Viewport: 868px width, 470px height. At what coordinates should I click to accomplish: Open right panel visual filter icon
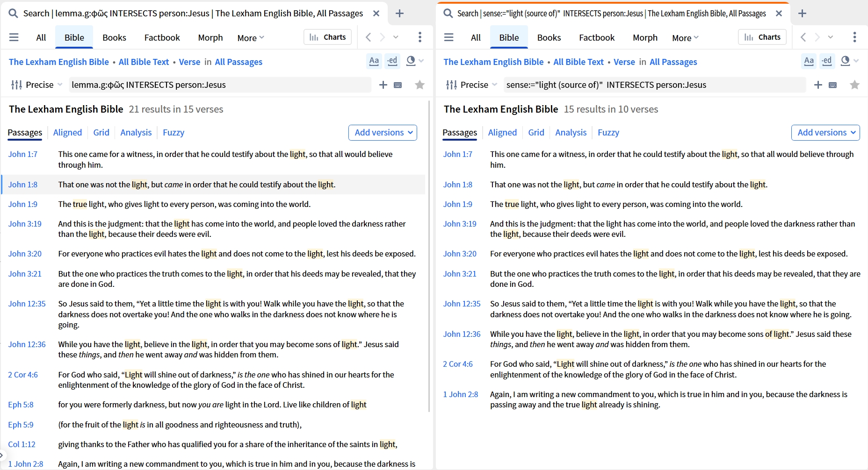tap(846, 61)
